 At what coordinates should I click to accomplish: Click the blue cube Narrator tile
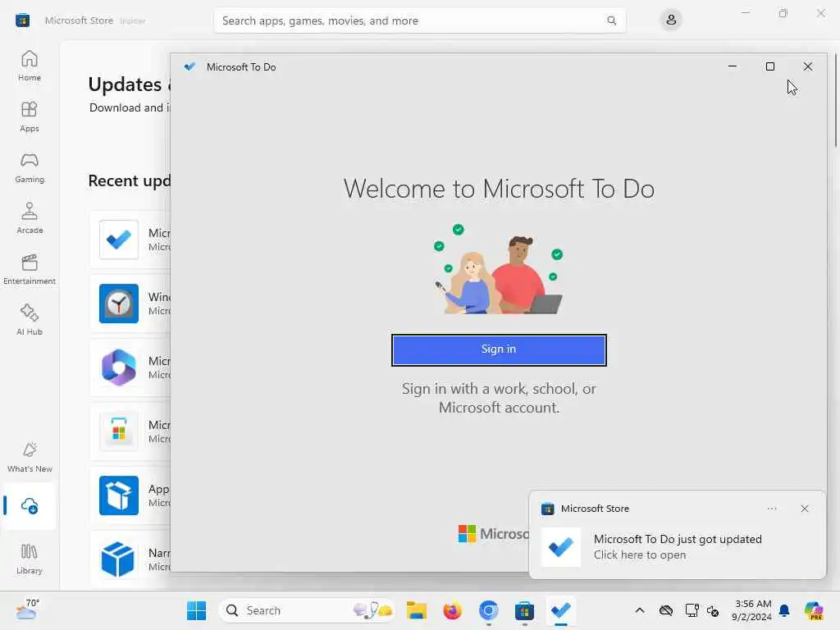119,559
